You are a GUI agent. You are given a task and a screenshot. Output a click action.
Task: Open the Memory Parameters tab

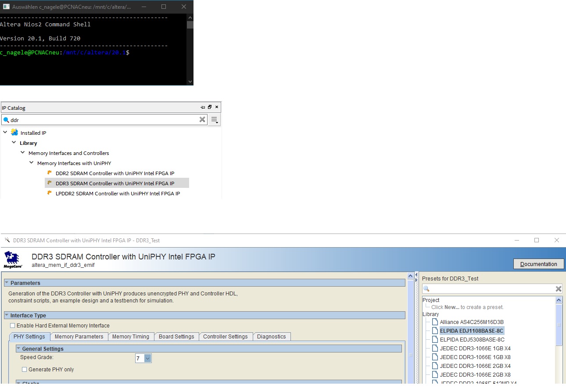(79, 337)
